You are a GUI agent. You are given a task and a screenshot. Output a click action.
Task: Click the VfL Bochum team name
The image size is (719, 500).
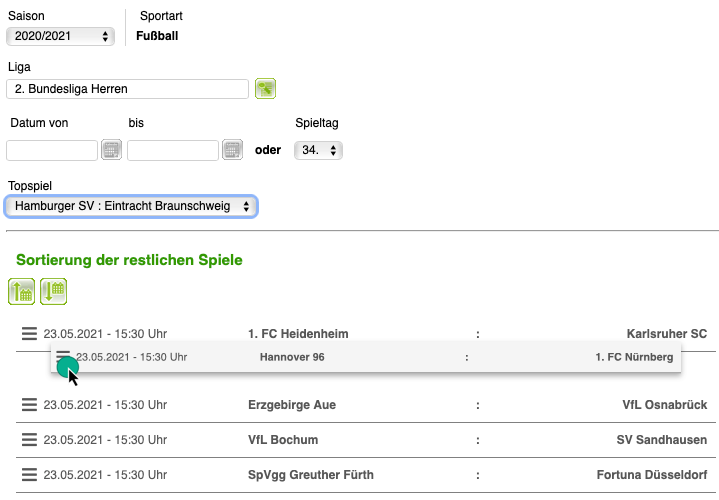[x=283, y=439]
